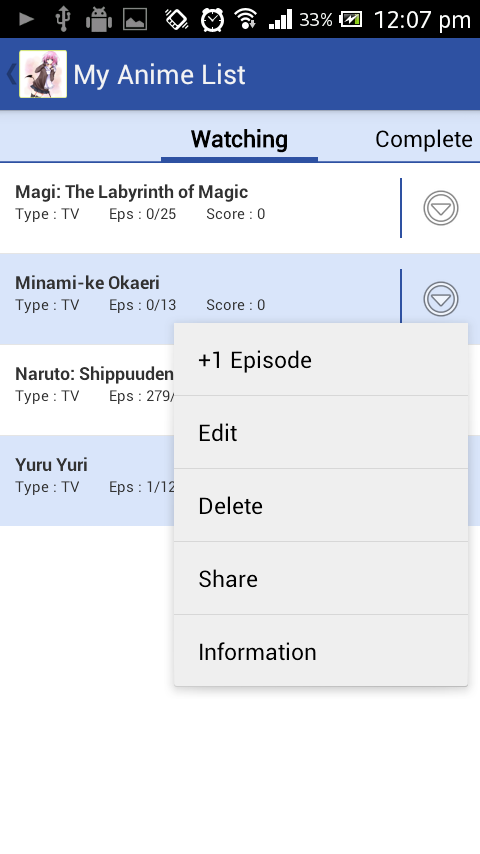Switch to the Complete tab
This screenshot has width=480, height=854.
tap(423, 139)
